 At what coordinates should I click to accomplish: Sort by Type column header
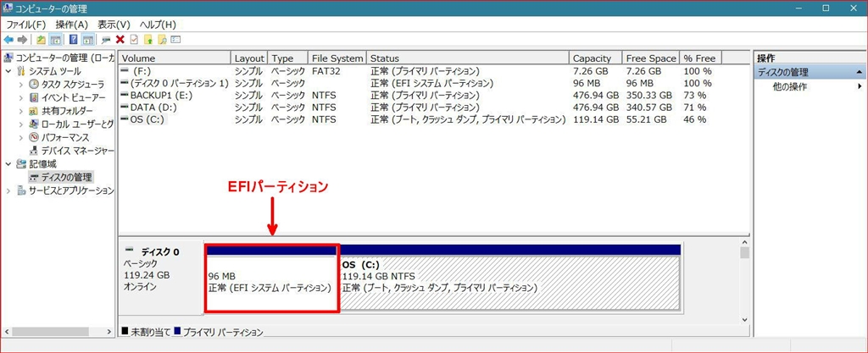coord(288,58)
